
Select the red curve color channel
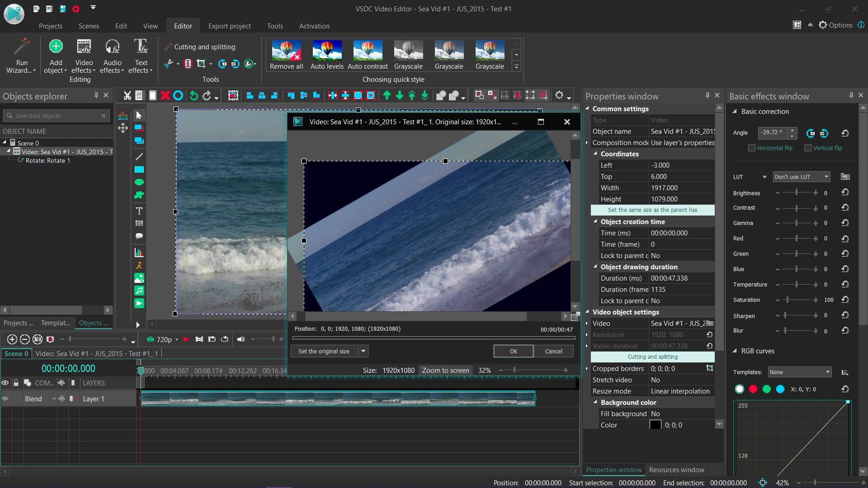coord(753,389)
